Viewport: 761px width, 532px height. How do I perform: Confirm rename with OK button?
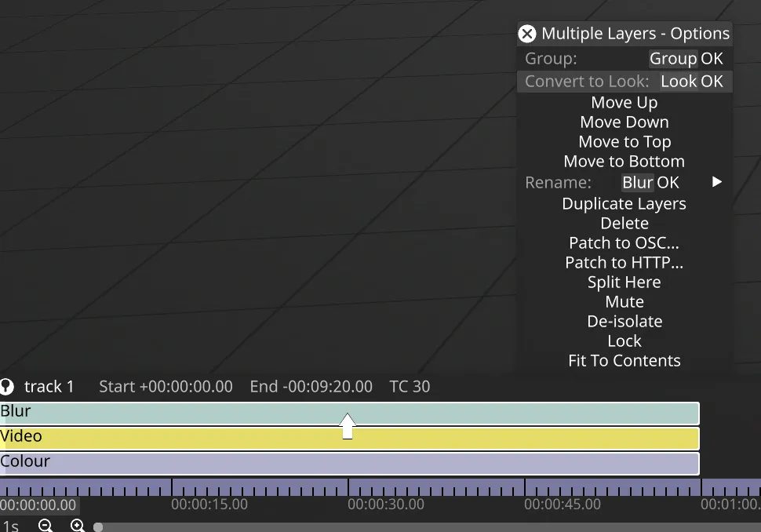[x=668, y=183]
